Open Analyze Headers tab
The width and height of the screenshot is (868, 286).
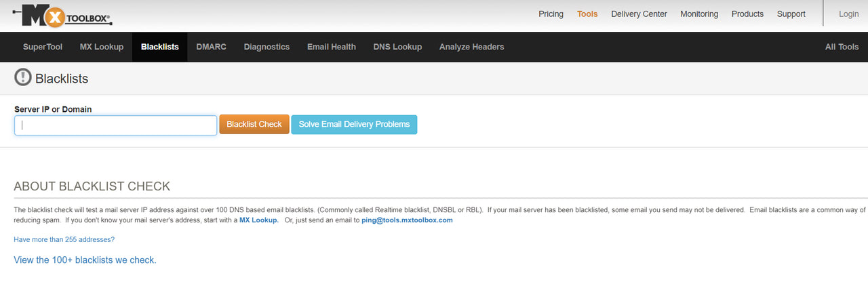[471, 47]
